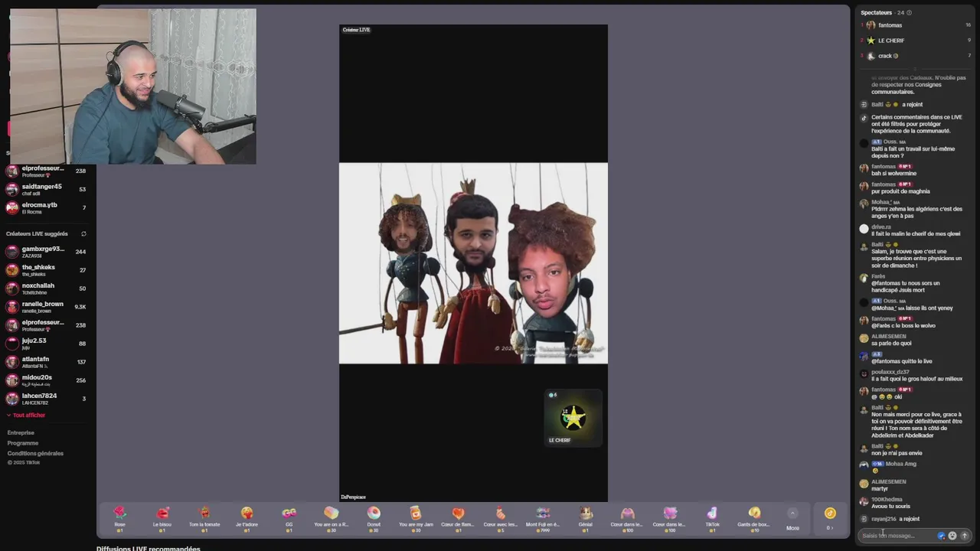The width and height of the screenshot is (980, 551).
Task: Open the Programme footer link
Action: pos(23,443)
